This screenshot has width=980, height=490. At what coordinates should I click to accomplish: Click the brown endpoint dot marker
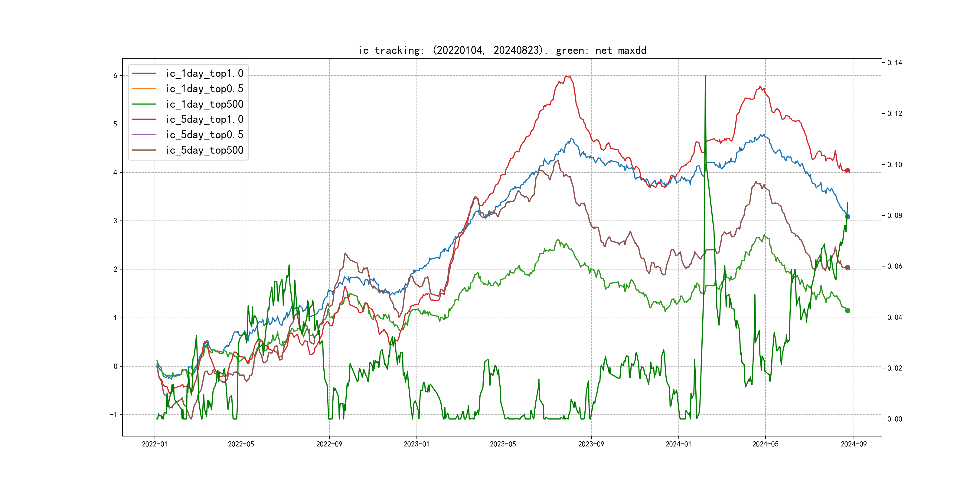point(847,267)
